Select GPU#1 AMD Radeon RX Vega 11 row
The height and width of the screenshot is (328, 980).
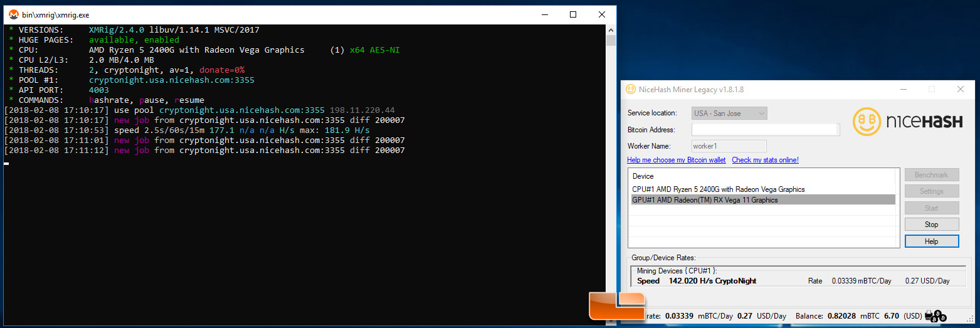point(762,200)
